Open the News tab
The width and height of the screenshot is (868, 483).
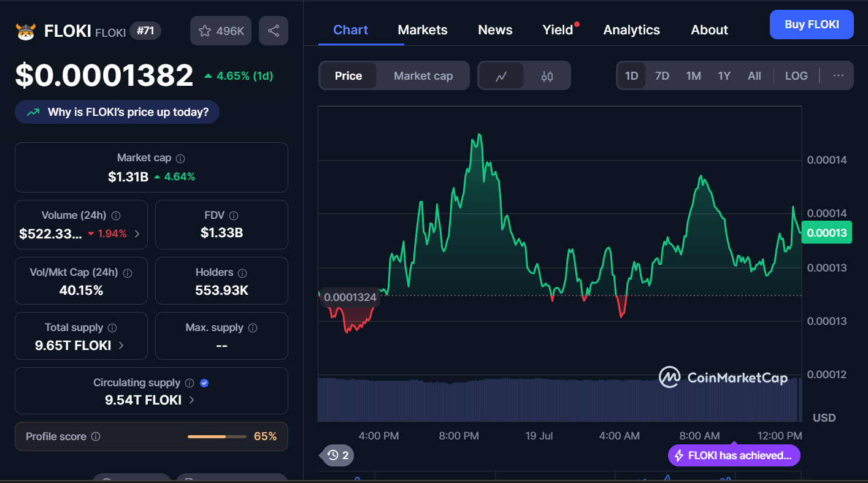495,30
